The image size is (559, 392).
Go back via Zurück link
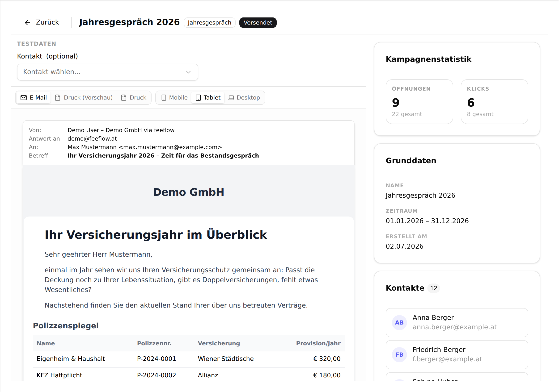[42, 22]
